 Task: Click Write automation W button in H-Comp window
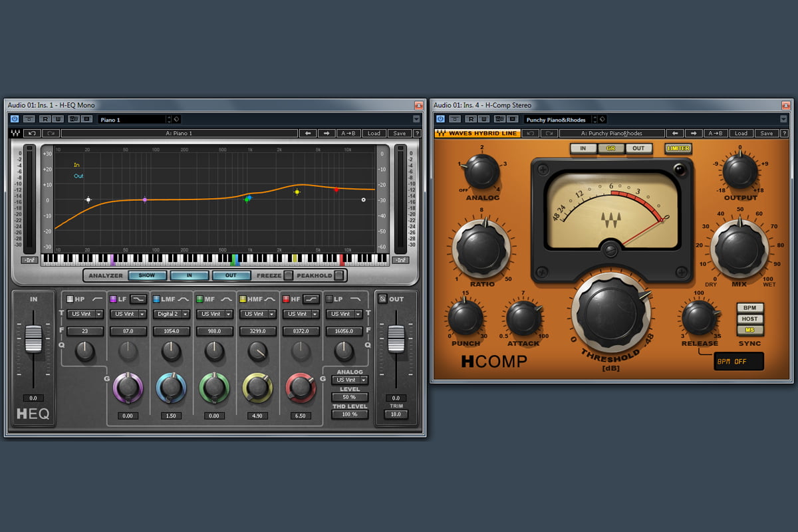pos(483,119)
